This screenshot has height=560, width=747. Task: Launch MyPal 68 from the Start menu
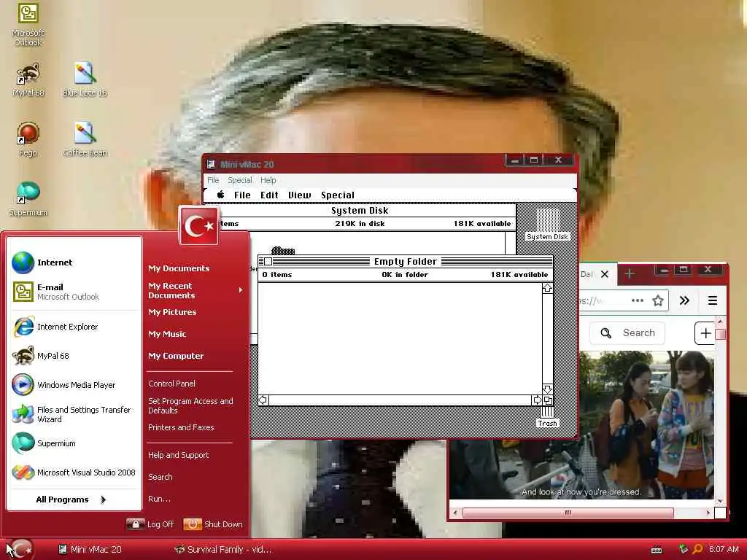(74, 356)
